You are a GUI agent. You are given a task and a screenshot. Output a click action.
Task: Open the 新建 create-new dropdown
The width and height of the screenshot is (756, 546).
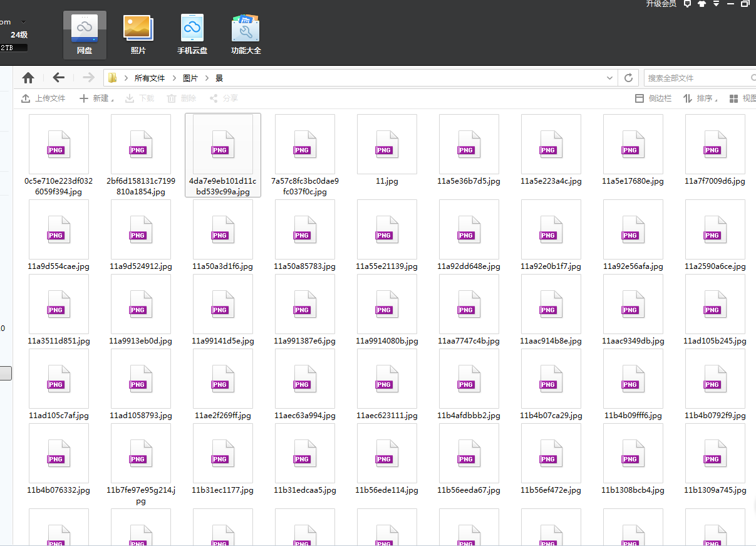click(96, 98)
